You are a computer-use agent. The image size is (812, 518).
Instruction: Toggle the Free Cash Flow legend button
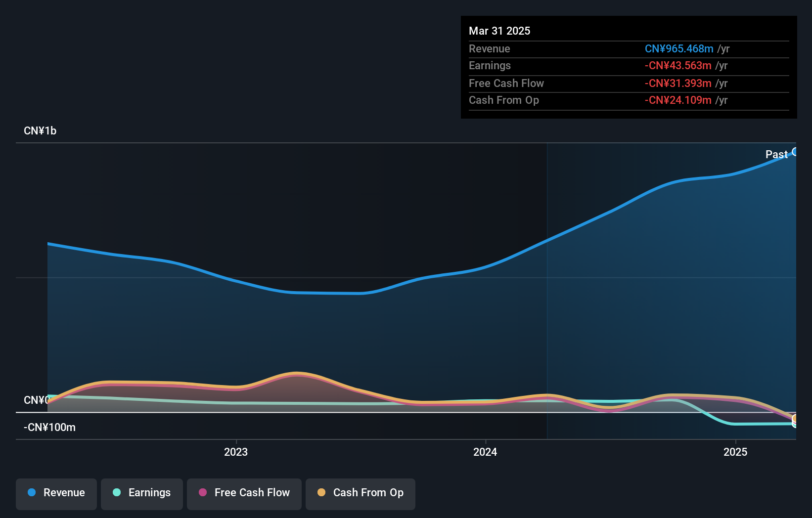point(244,494)
